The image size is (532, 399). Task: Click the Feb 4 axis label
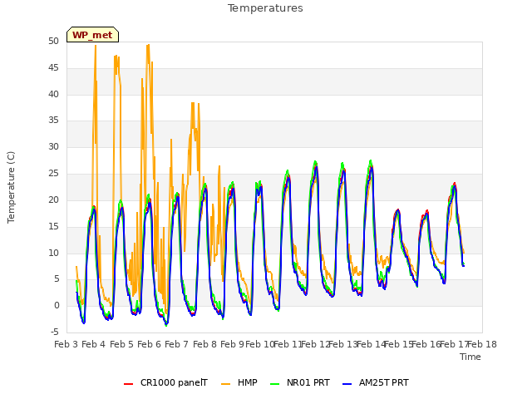[x=94, y=344]
